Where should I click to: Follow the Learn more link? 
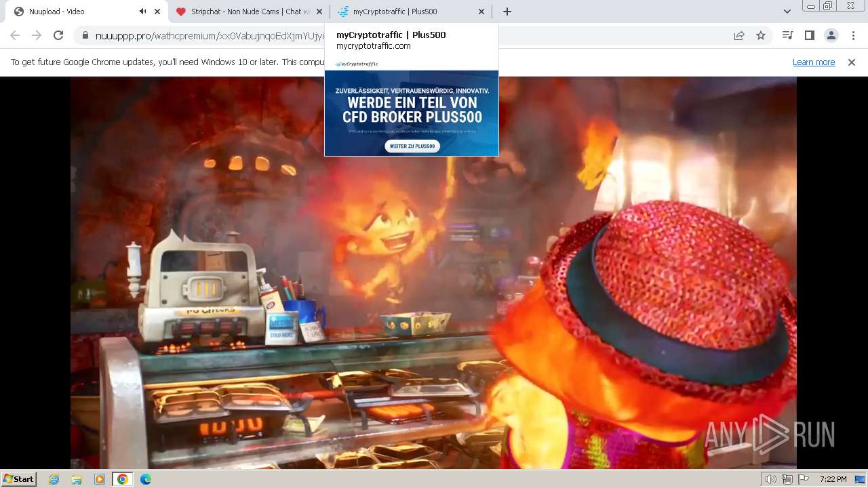click(814, 62)
